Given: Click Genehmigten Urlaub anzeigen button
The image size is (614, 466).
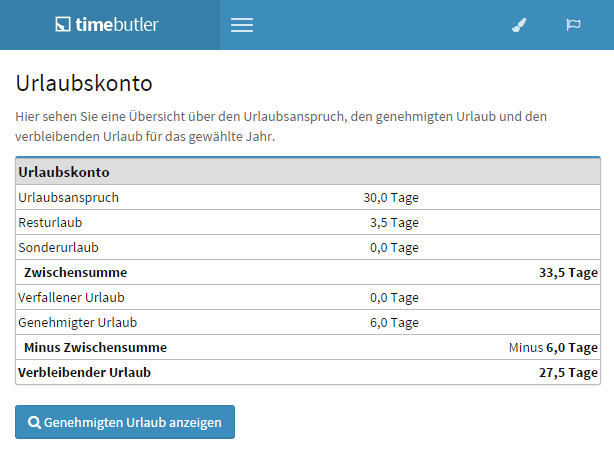Looking at the screenshot, I should click(x=125, y=422).
